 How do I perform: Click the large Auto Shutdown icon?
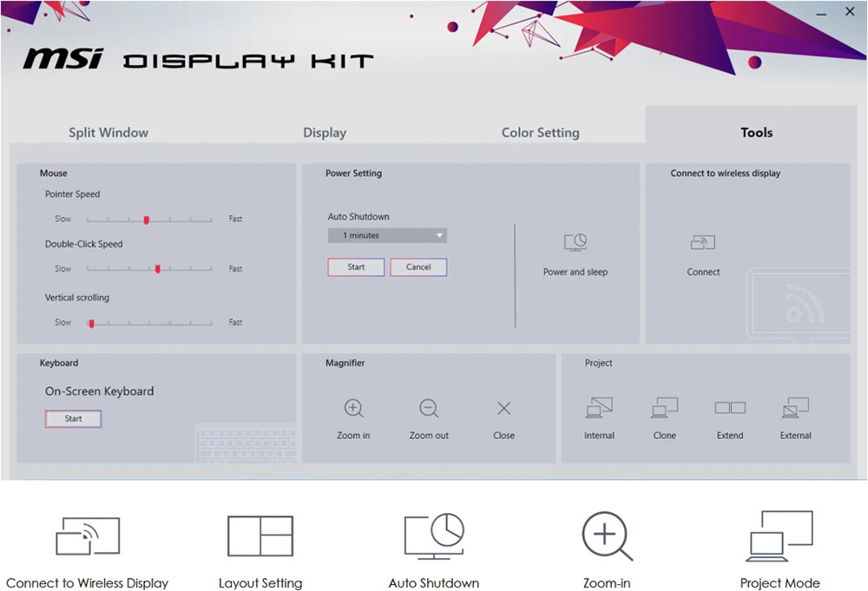434,535
